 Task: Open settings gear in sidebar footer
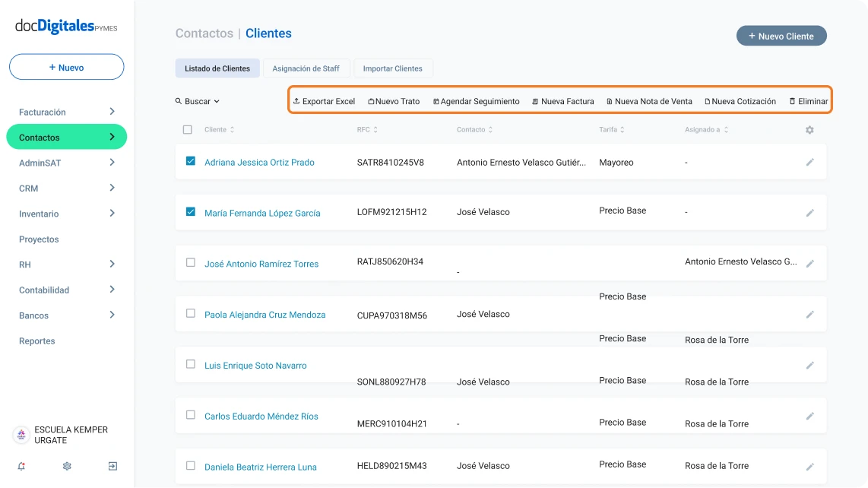point(67,467)
